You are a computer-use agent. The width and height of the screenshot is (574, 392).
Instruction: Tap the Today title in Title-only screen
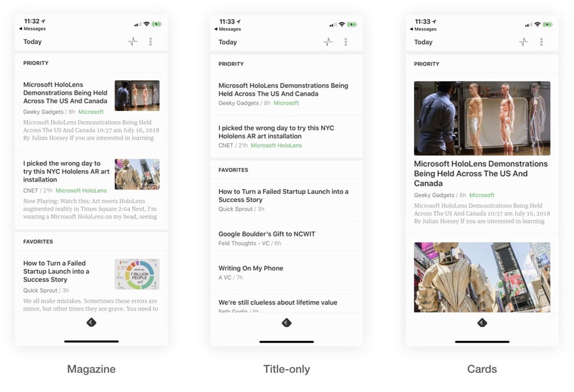[227, 42]
